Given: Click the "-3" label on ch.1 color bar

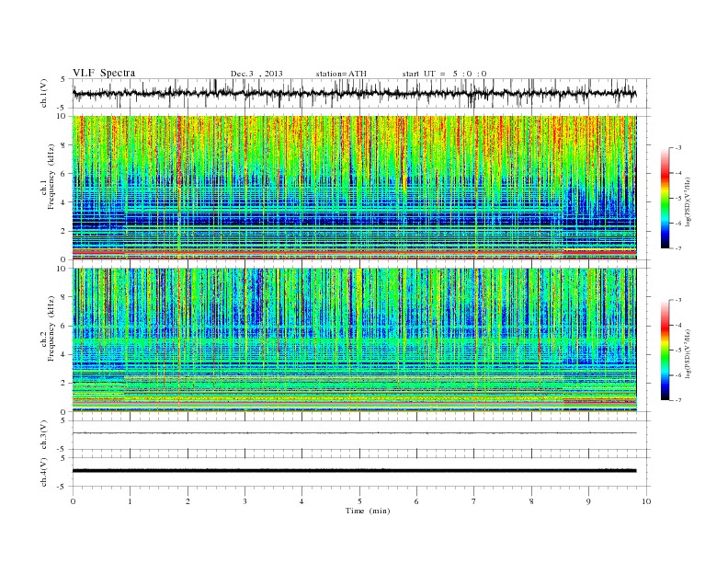Looking at the screenshot, I should click(x=678, y=148).
